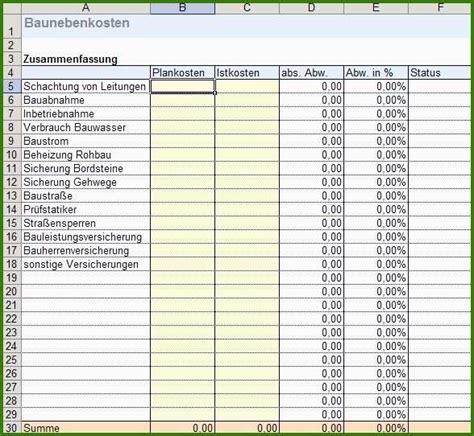Image resolution: width=474 pixels, height=436 pixels.
Task: Click abs. Abw. value in Bauabnahme row
Action: (311, 100)
